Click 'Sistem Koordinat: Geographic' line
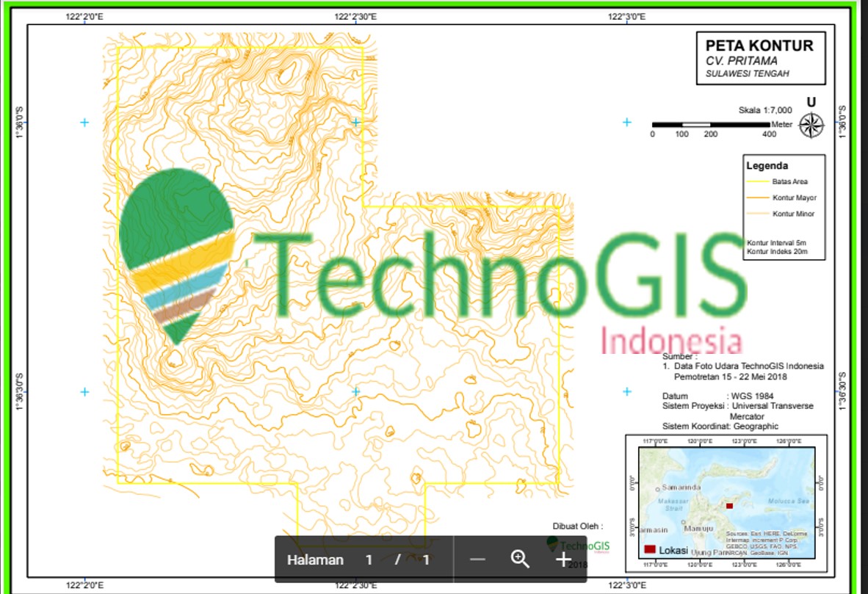868x594 pixels. pos(720,427)
